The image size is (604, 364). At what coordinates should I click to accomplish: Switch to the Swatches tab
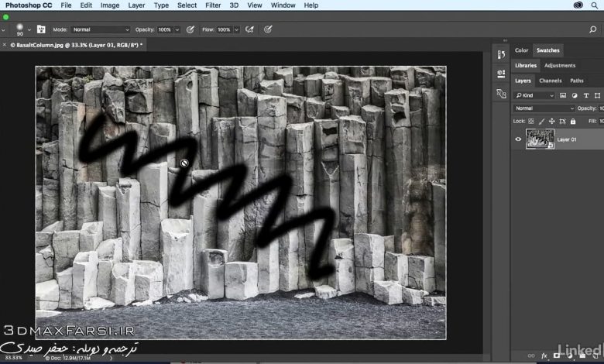coord(547,50)
